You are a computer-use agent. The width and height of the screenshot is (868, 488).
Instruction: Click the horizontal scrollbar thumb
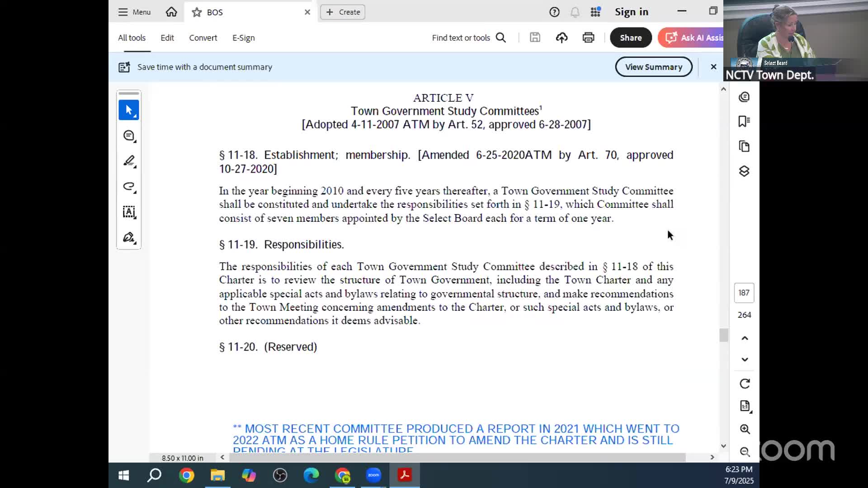(x=457, y=457)
